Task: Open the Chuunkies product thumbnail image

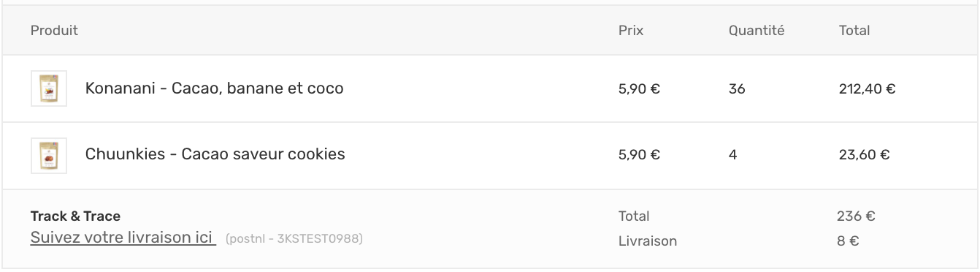Action: 49,156
